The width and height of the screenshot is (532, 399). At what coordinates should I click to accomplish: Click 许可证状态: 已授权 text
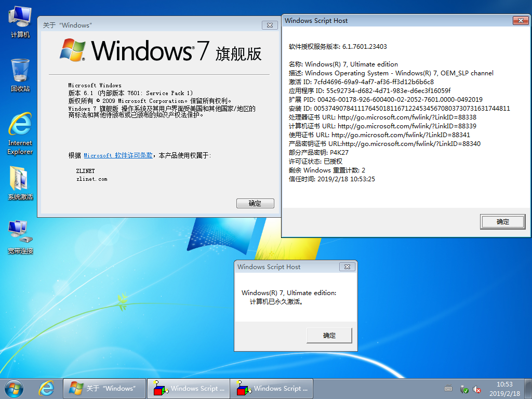click(315, 161)
